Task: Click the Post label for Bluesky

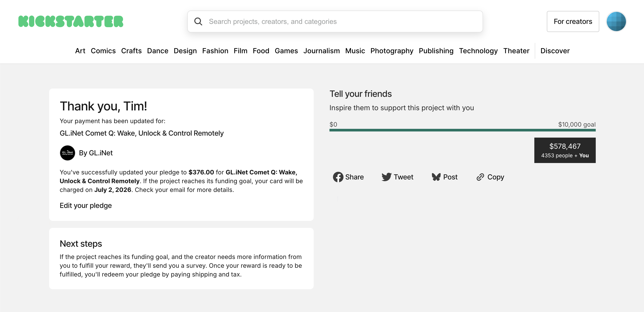Action: 450,177
